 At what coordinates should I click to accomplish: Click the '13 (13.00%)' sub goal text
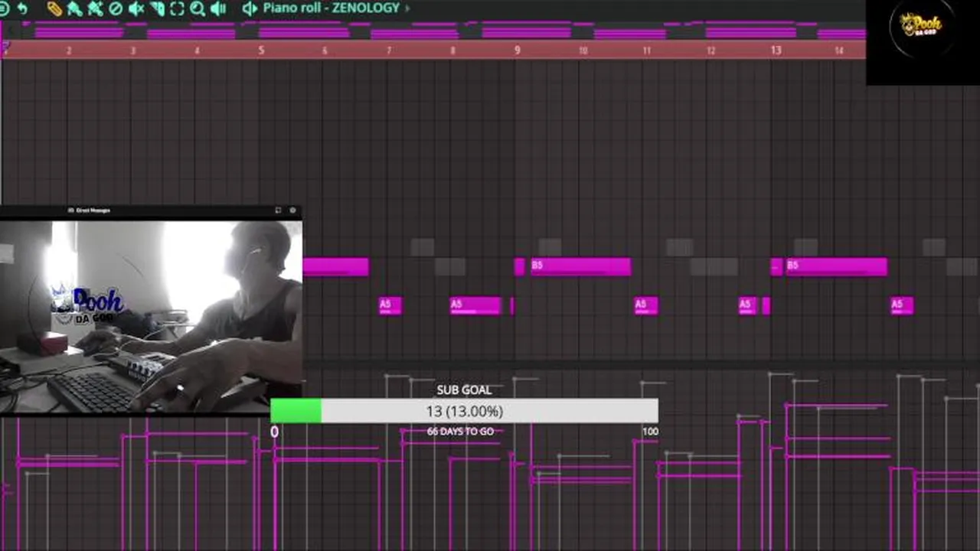(x=464, y=411)
